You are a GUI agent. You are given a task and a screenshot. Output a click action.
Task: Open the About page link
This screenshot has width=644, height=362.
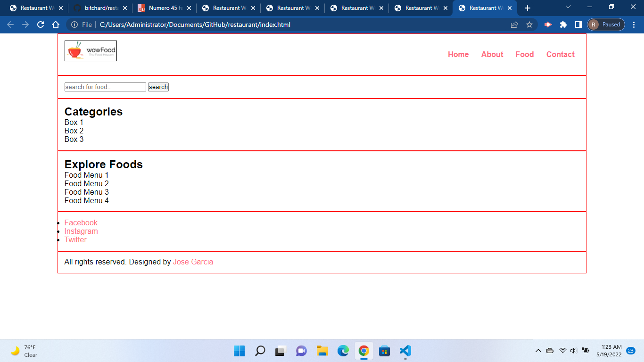tap(492, 54)
